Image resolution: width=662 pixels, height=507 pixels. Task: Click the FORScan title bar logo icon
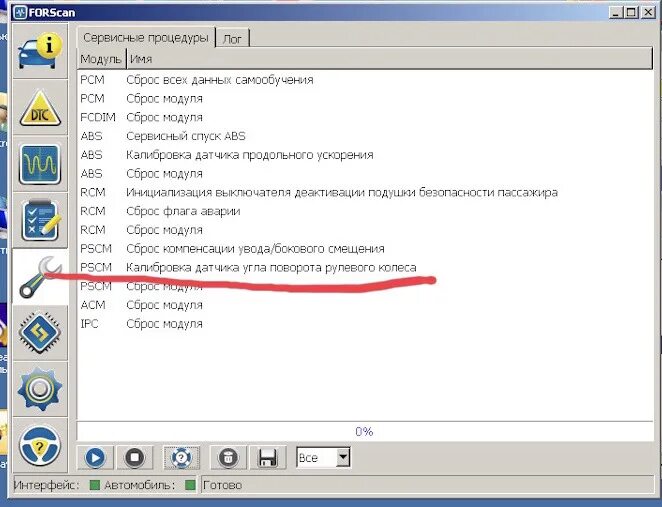tap(20, 12)
